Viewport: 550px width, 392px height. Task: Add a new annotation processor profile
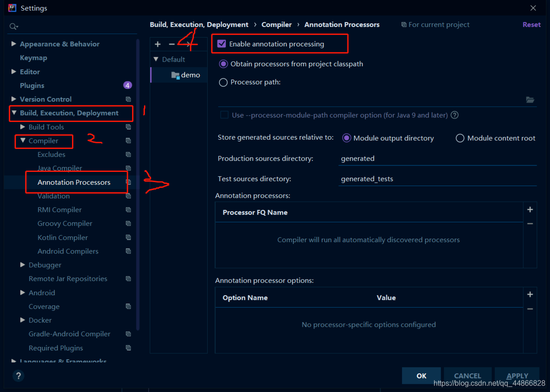[x=158, y=44]
